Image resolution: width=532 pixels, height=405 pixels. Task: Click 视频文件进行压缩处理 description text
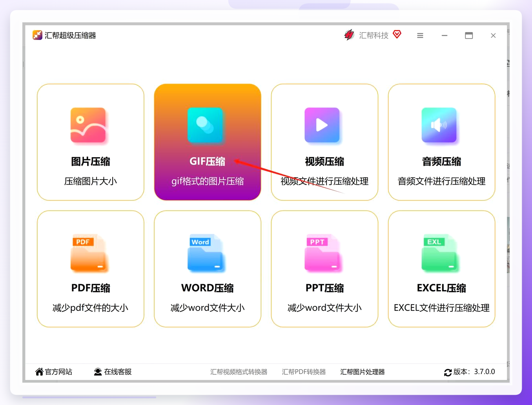pyautogui.click(x=324, y=181)
